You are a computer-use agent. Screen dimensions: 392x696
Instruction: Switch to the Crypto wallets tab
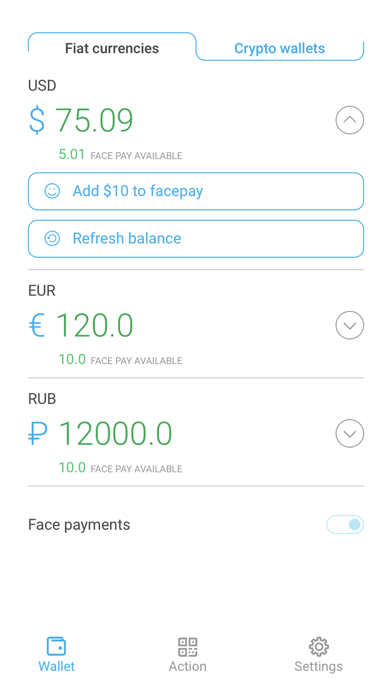280,48
